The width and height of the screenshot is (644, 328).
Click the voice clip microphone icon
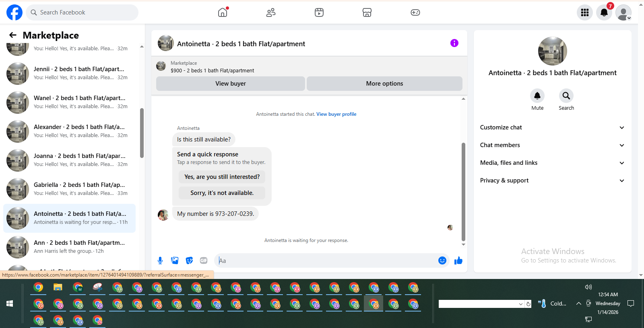[160, 260]
